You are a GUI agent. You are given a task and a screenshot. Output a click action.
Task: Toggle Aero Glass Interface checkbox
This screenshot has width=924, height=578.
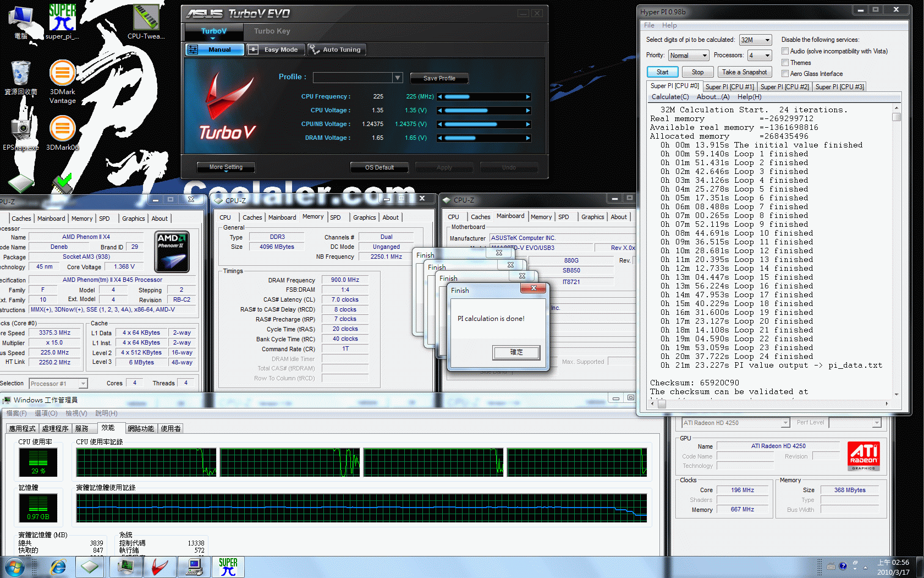click(785, 74)
